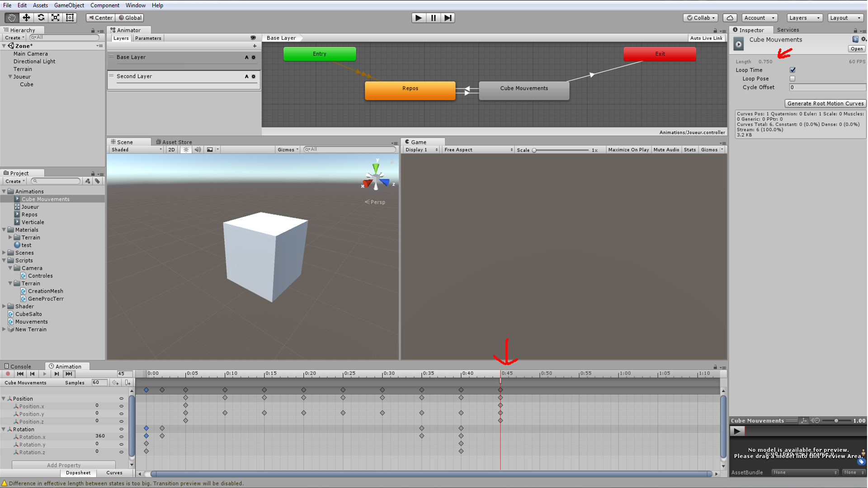This screenshot has width=868, height=488.
Task: Click the Pause button in toolbar
Action: point(434,17)
